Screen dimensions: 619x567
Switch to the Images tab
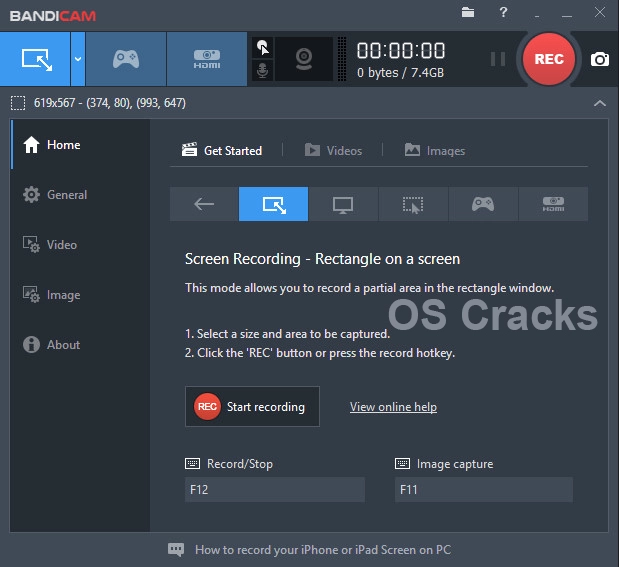(x=435, y=150)
